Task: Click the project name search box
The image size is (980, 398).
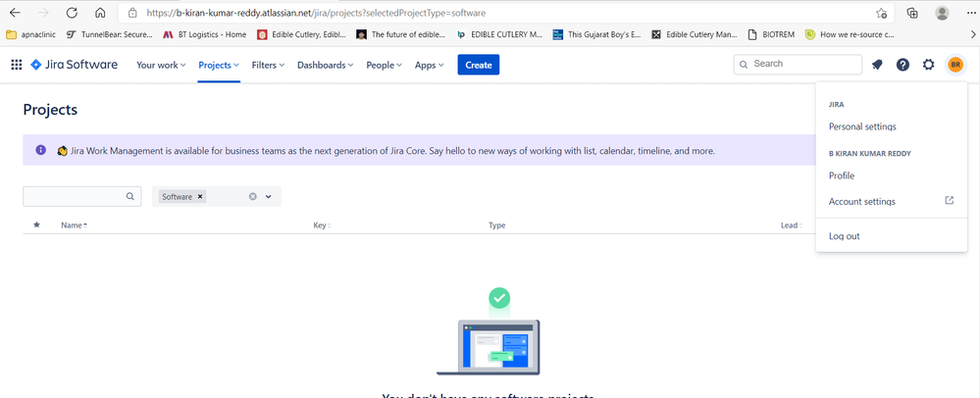Action: [x=81, y=196]
